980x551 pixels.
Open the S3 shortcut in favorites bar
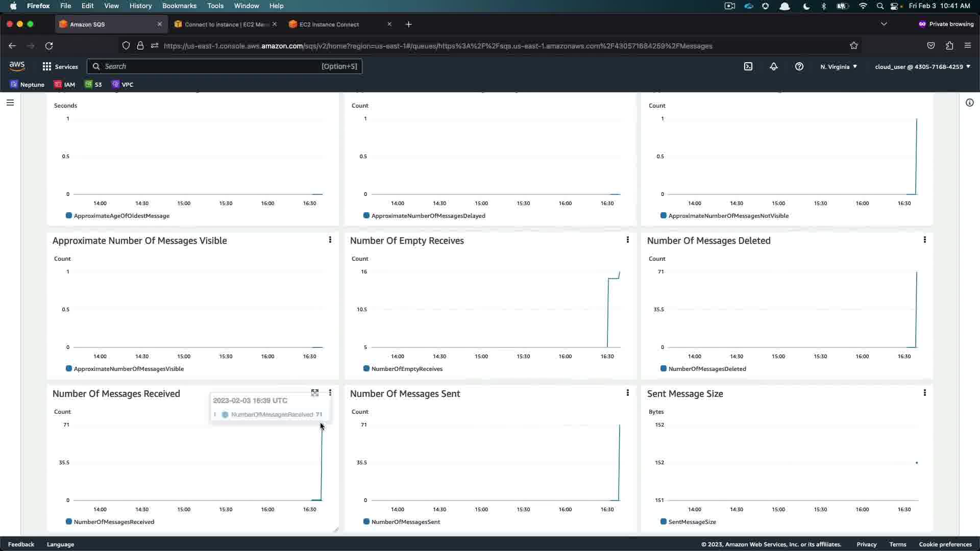point(93,85)
